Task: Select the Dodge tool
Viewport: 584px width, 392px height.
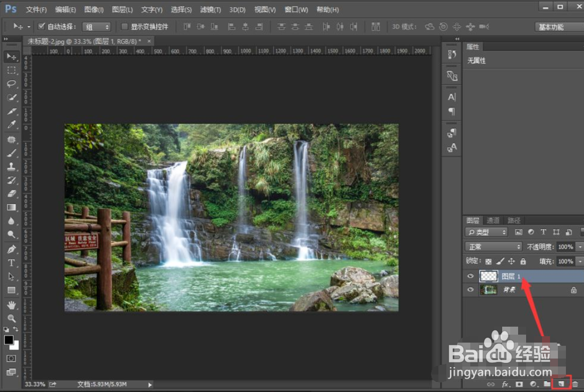Action: tap(11, 235)
